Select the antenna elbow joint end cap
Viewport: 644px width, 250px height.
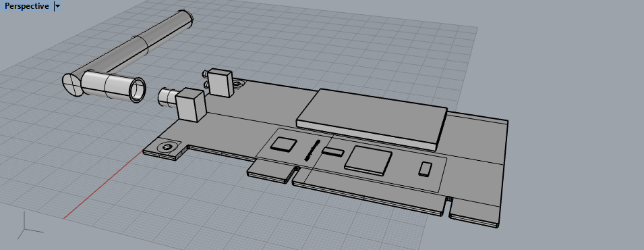coord(72,85)
